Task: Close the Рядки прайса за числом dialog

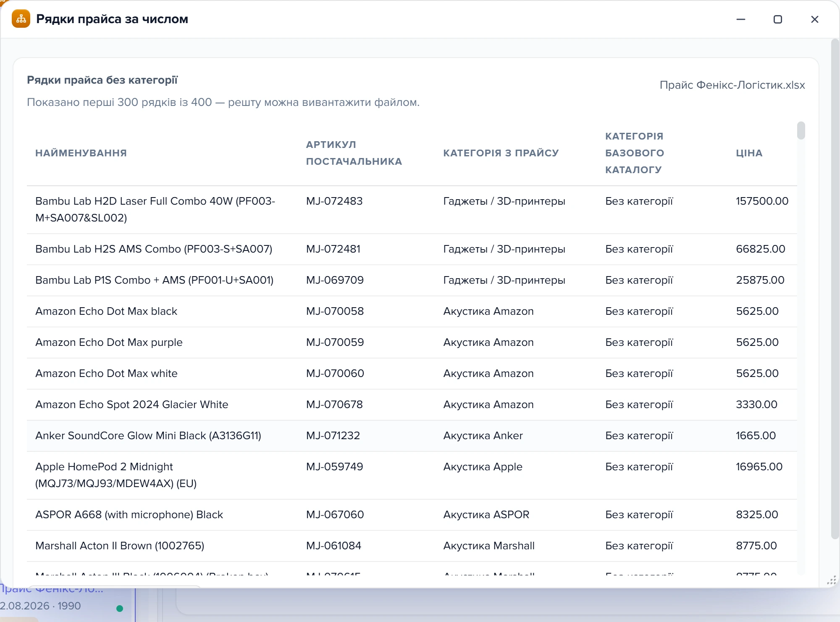Action: click(x=815, y=19)
